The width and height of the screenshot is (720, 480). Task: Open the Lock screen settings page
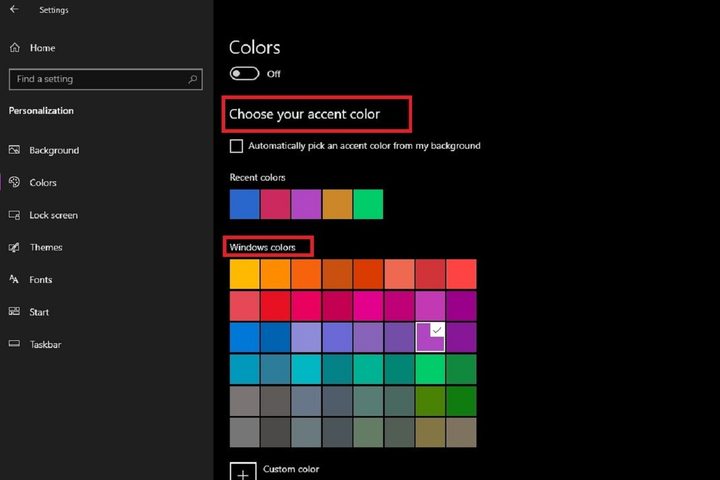click(53, 215)
